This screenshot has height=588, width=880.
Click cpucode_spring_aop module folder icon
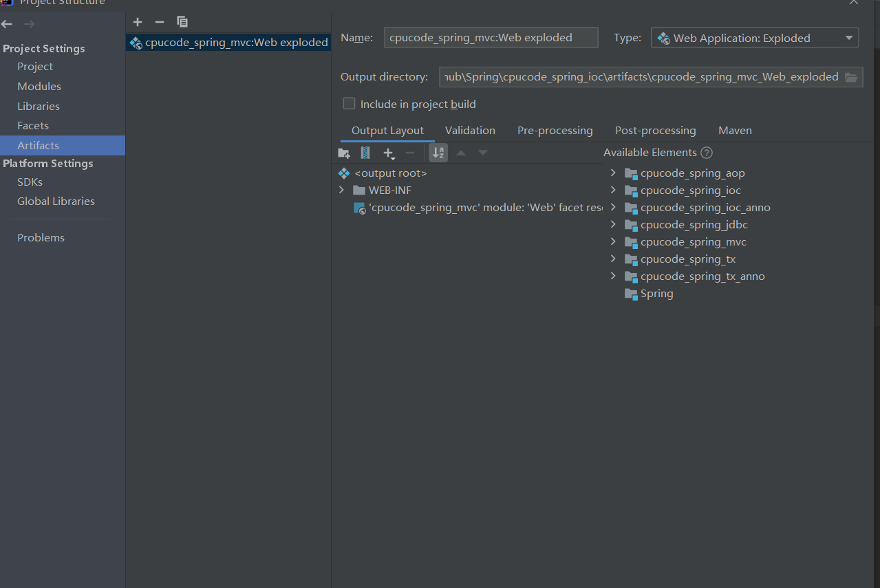(631, 173)
